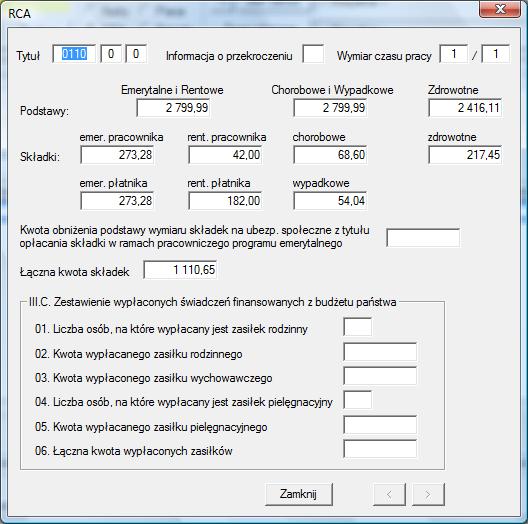Click the emer. pracownika contribution field
The height and width of the screenshot is (524, 528).
(117, 155)
